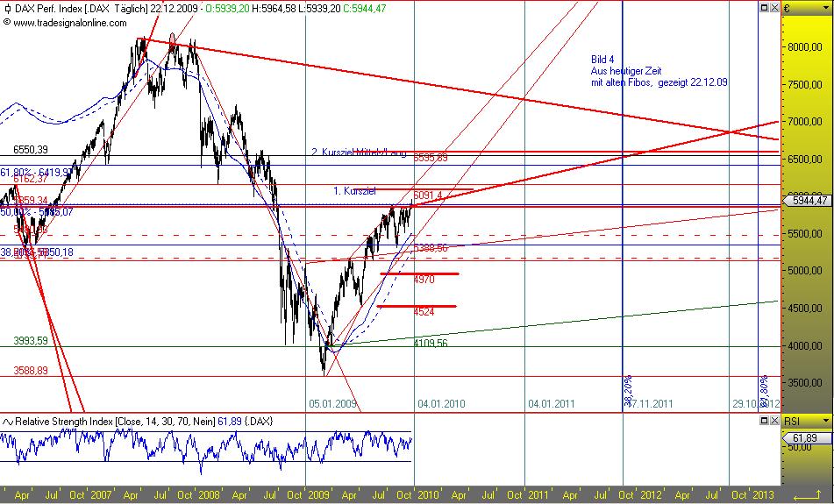834x504 pixels.
Task: Click the 7000,00 price axis label
Action: [x=805, y=122]
